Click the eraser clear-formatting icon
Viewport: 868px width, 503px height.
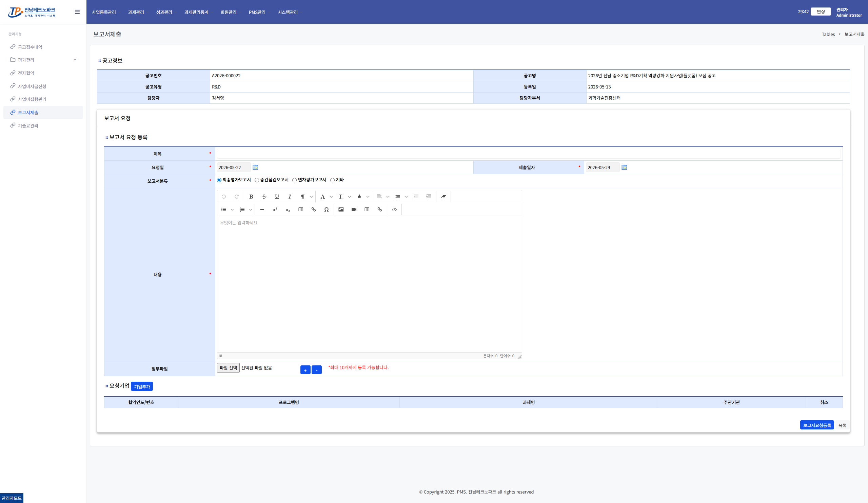click(443, 197)
